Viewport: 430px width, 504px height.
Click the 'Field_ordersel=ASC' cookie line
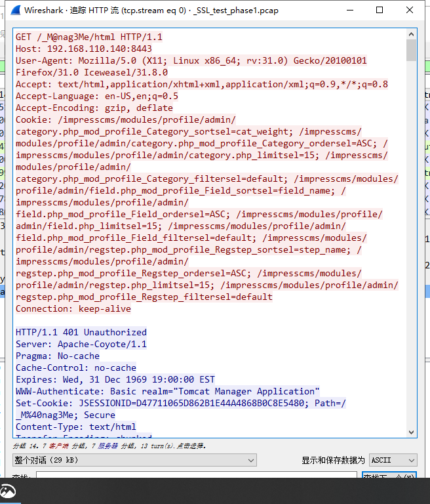coord(199,215)
